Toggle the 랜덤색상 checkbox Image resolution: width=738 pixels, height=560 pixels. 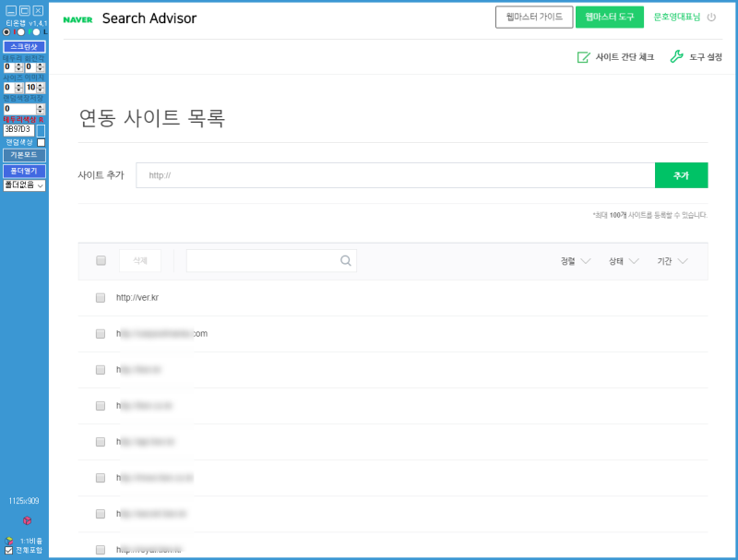pyautogui.click(x=41, y=142)
